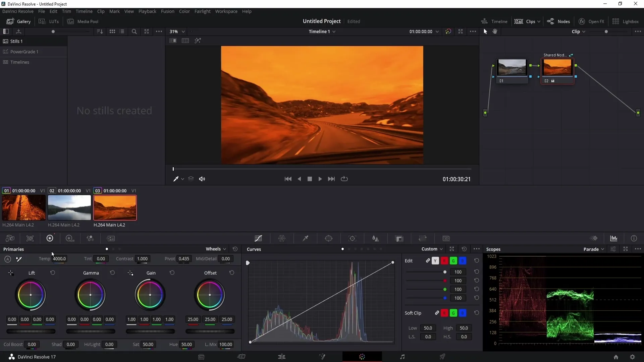
Task: Select the Reset Gamma button
Action: [x=112, y=273]
